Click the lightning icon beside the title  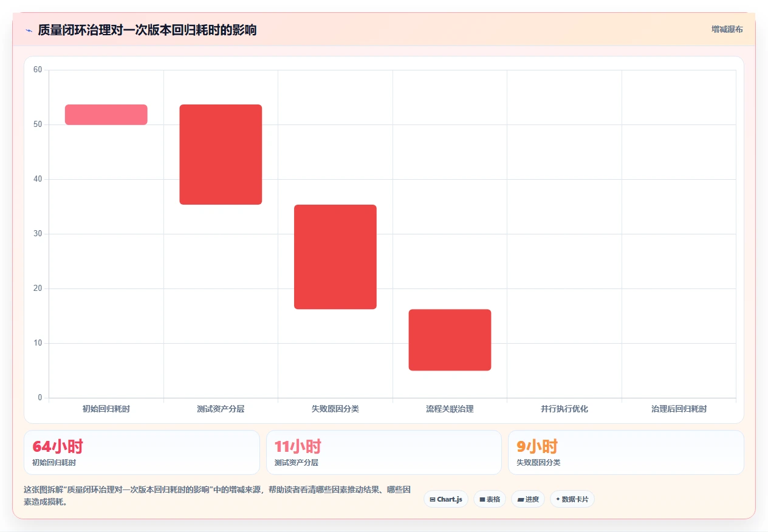pyautogui.click(x=29, y=30)
